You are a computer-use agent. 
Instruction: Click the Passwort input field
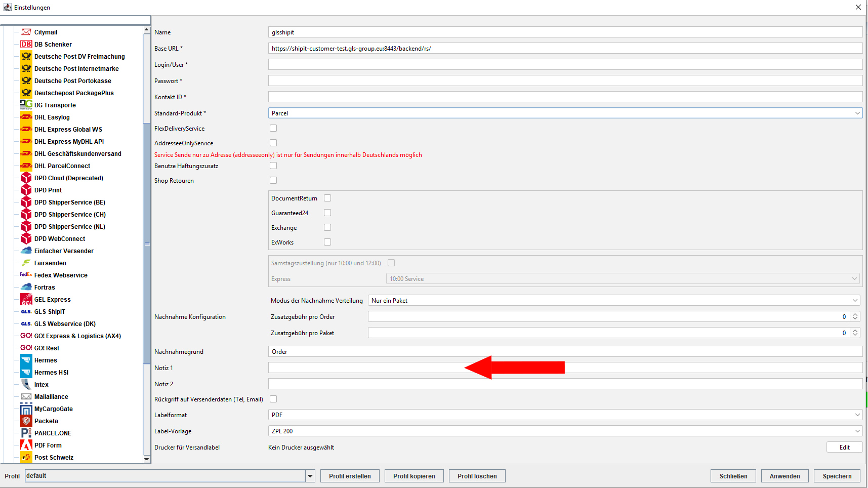(x=565, y=80)
